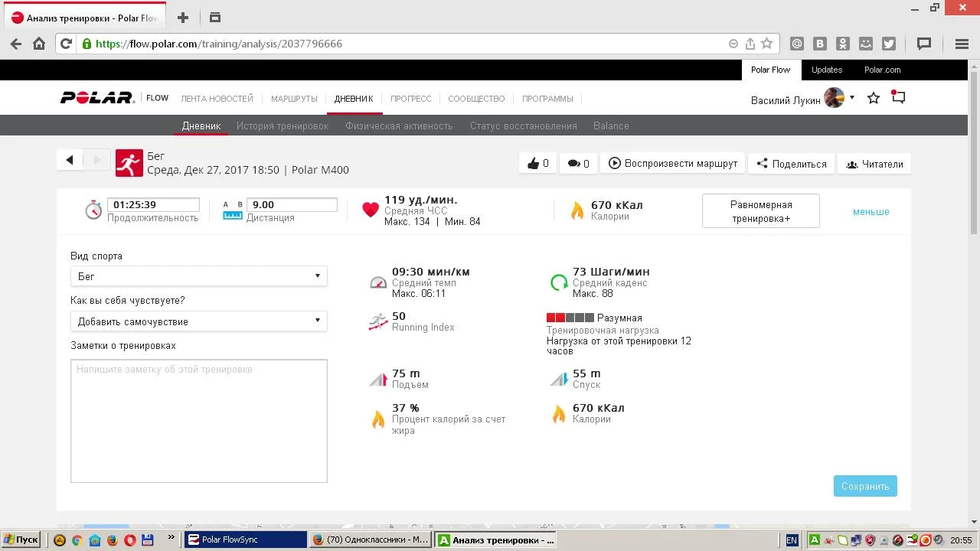Click the comment bubble icon
This screenshot has height=551, width=980.
click(x=573, y=163)
